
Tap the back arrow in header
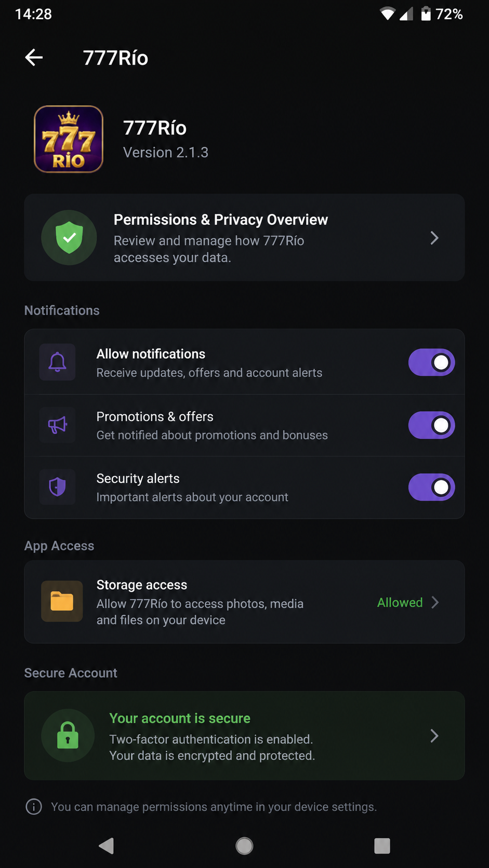click(34, 57)
